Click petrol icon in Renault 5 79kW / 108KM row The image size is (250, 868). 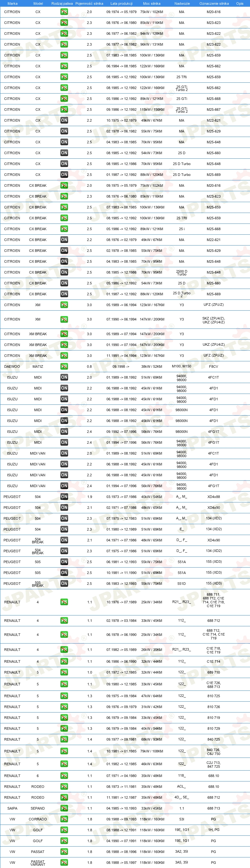pos(64,751)
